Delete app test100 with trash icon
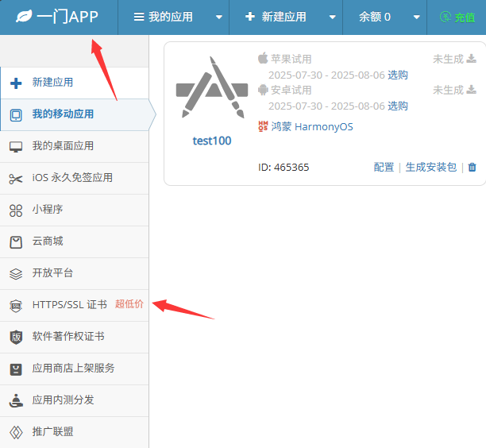The height and width of the screenshot is (448, 486). click(x=472, y=167)
